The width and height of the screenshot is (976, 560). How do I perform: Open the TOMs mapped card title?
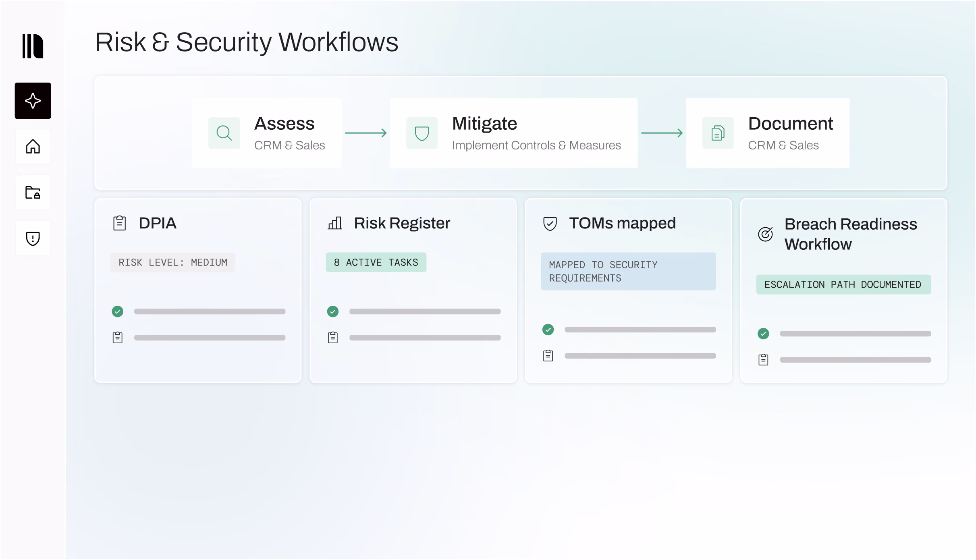622,223
